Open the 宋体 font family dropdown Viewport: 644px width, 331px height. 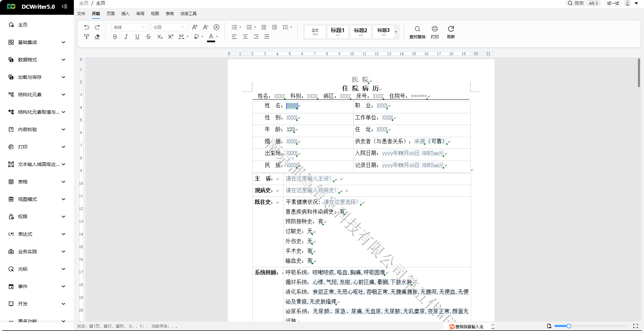(x=129, y=27)
